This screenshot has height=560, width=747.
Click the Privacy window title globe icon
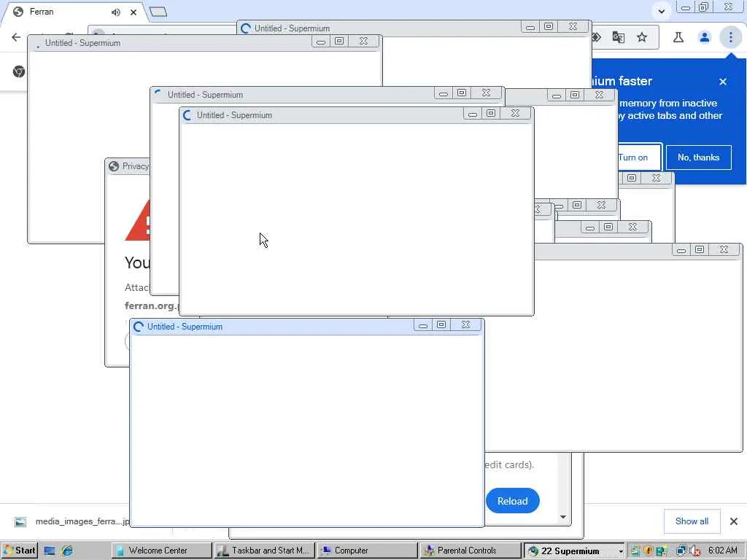(x=113, y=166)
